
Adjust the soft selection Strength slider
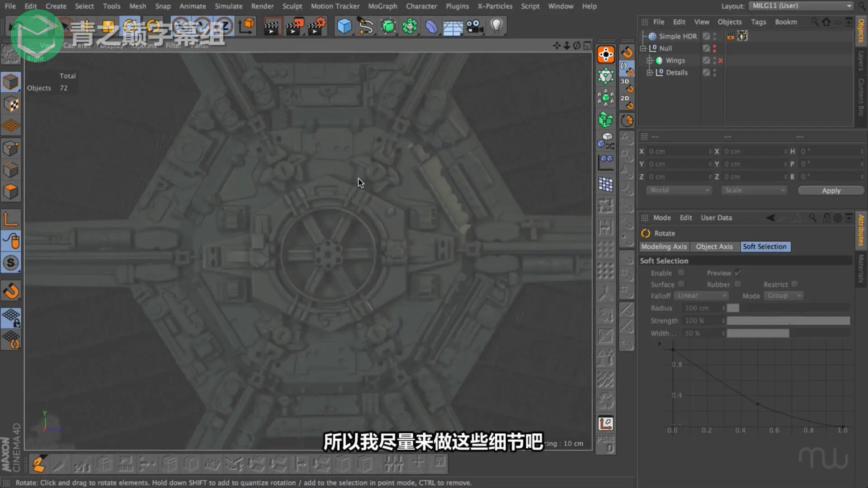pos(788,321)
